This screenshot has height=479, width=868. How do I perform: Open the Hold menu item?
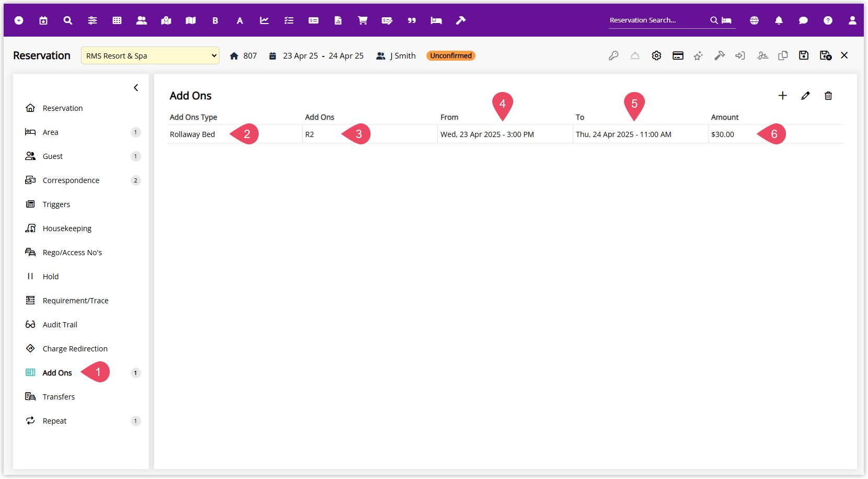pyautogui.click(x=82, y=277)
